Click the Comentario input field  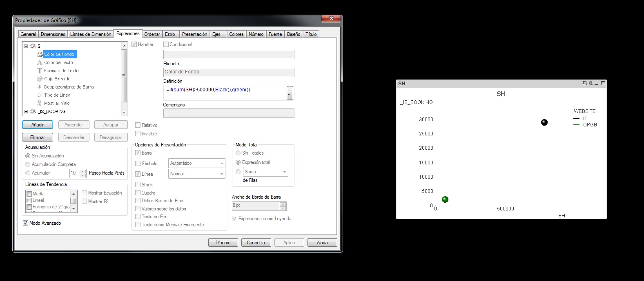tap(229, 113)
